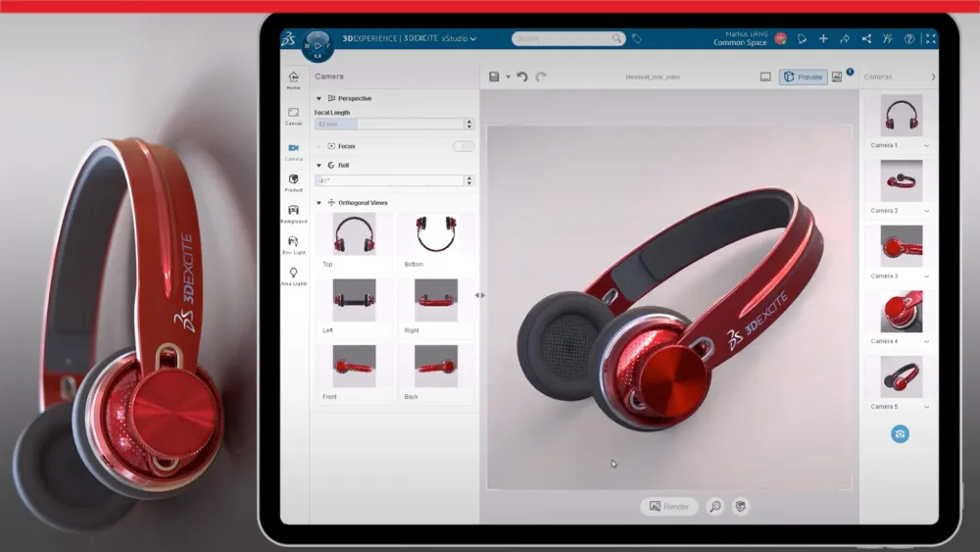The image size is (980, 552).
Task: Open the xStudio app dropdown
Action: [x=473, y=39]
